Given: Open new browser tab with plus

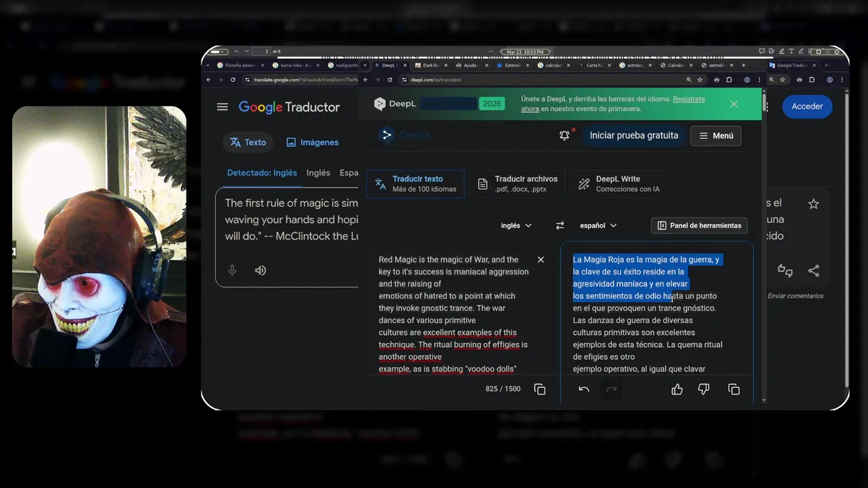Looking at the screenshot, I should 744,65.
